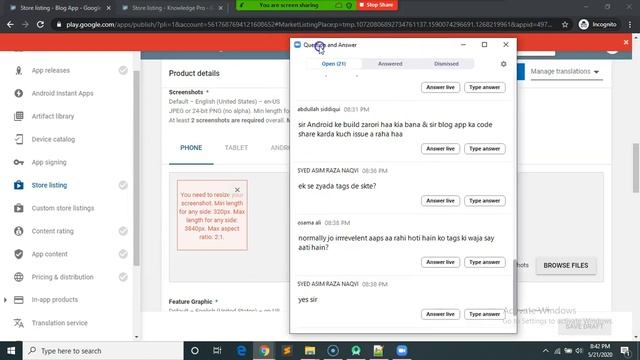Dismiss the screenshot resize error message
The height and width of the screenshot is (360, 640).
click(237, 190)
